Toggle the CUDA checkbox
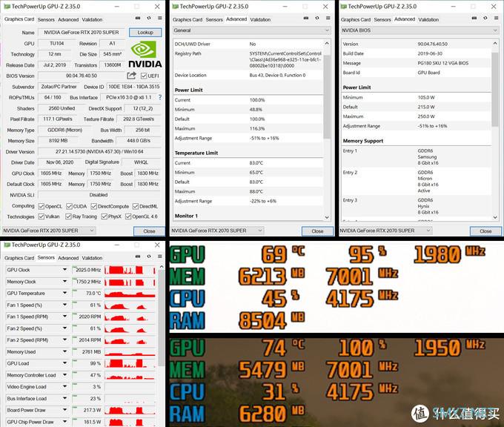The width and height of the screenshot is (504, 427). click(x=69, y=206)
